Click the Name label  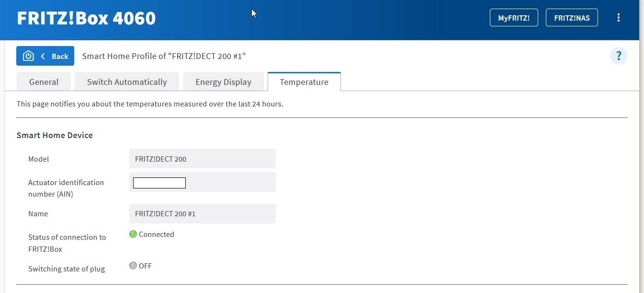click(x=38, y=213)
